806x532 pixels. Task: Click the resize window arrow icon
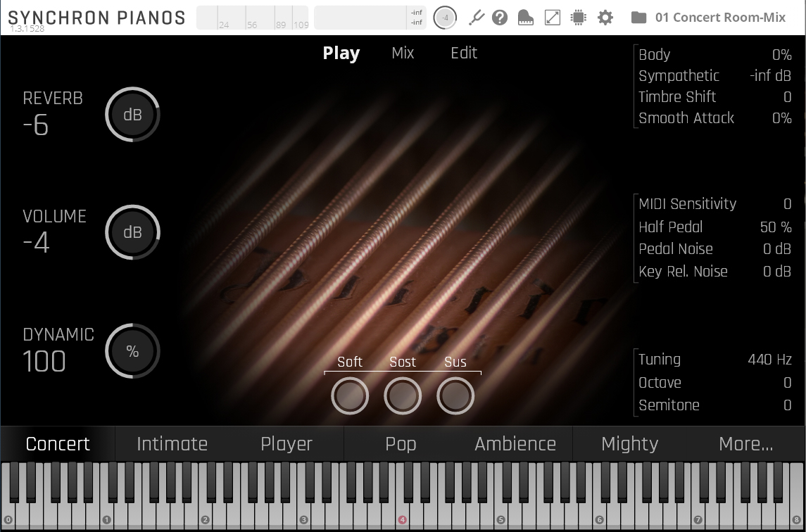click(x=553, y=18)
